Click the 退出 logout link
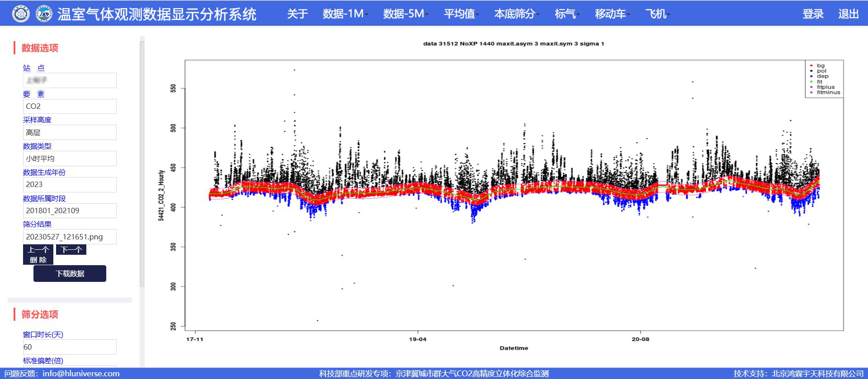Viewport: 868px width, 379px height. click(x=848, y=14)
